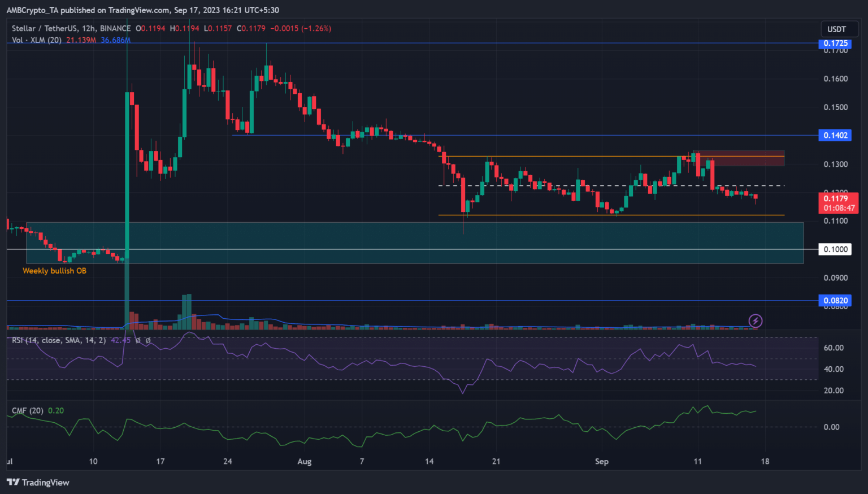868x494 pixels.
Task: Click the Sep label on the time axis
Action: [602, 461]
